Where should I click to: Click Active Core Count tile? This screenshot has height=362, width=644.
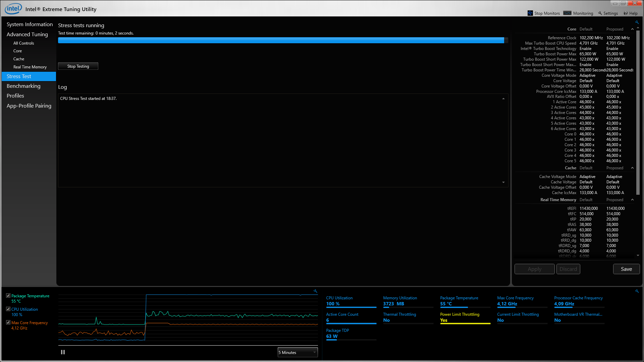351,317
